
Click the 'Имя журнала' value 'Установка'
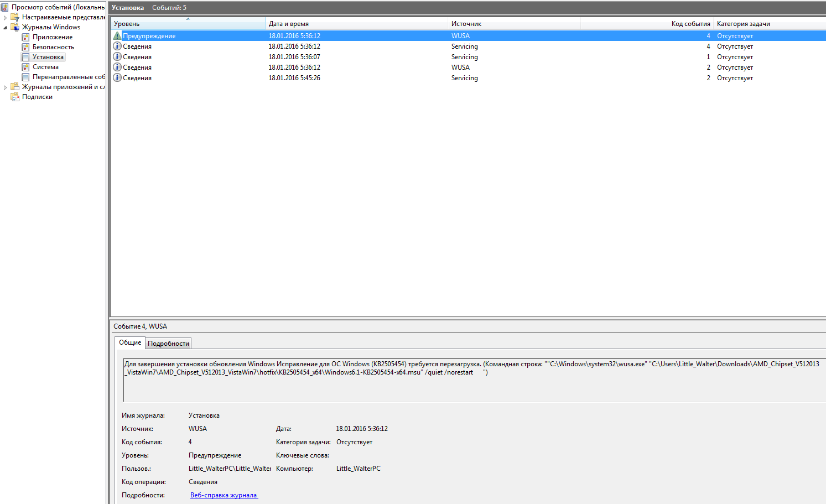204,415
